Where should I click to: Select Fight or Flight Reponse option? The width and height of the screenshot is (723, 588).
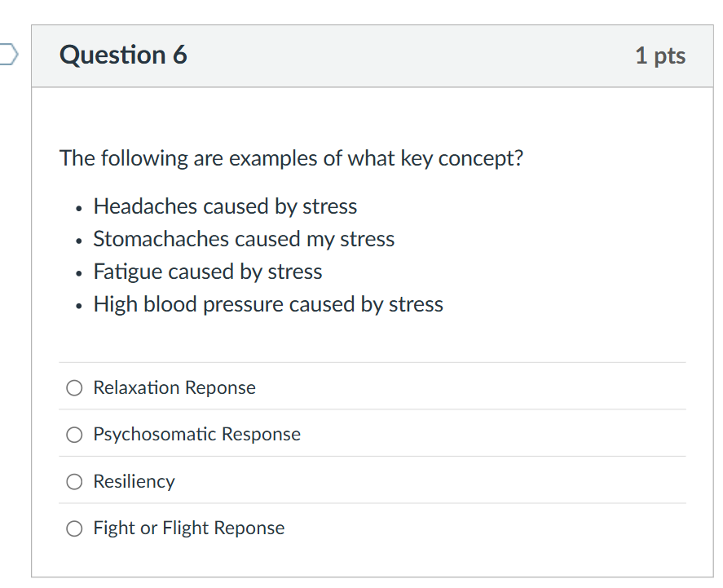[73, 528]
